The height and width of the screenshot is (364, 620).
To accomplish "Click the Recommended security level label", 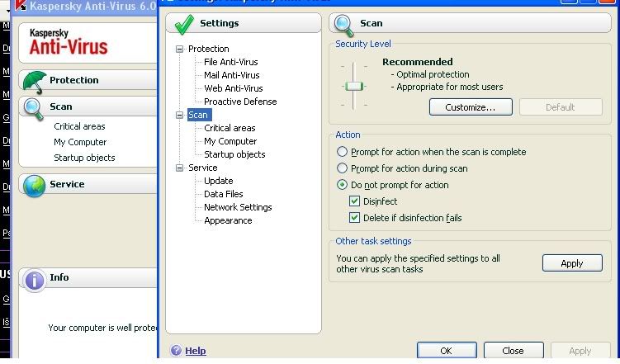I will tap(418, 62).
